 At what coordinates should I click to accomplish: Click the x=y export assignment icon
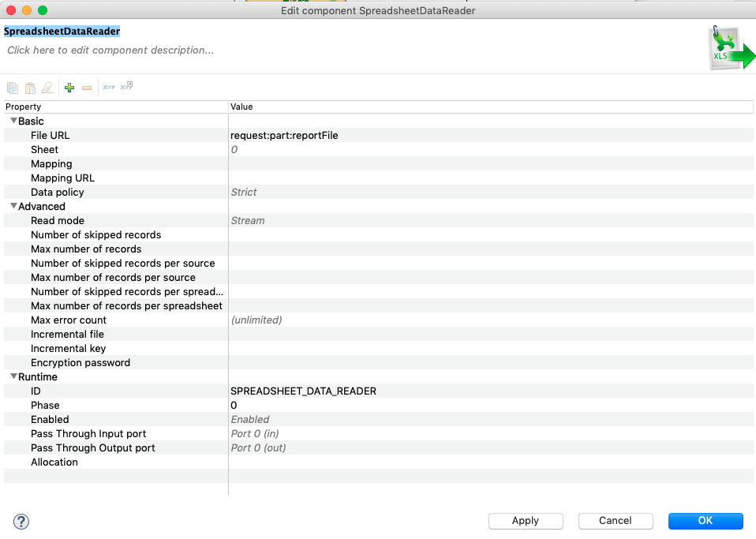click(125, 87)
